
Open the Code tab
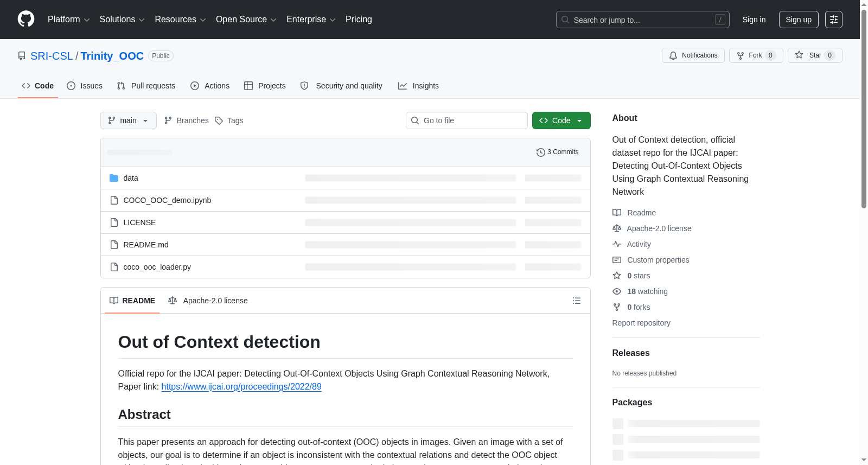pos(38,86)
